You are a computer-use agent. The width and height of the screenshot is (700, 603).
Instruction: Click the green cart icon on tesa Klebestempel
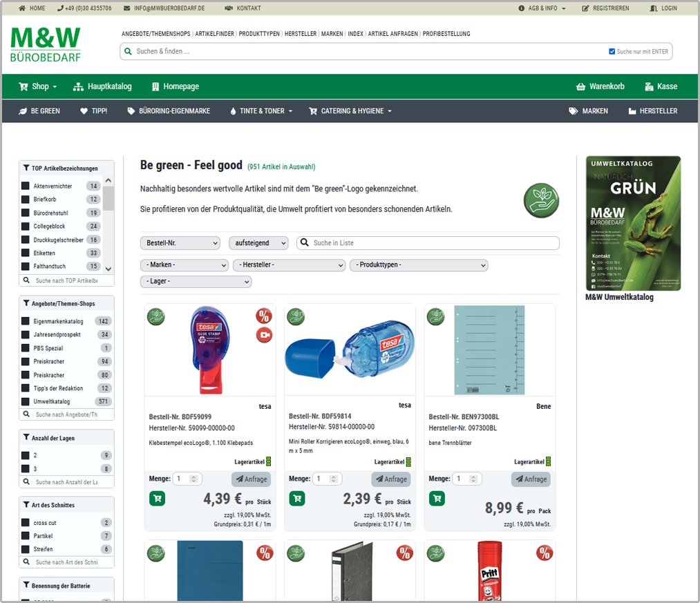point(157,498)
